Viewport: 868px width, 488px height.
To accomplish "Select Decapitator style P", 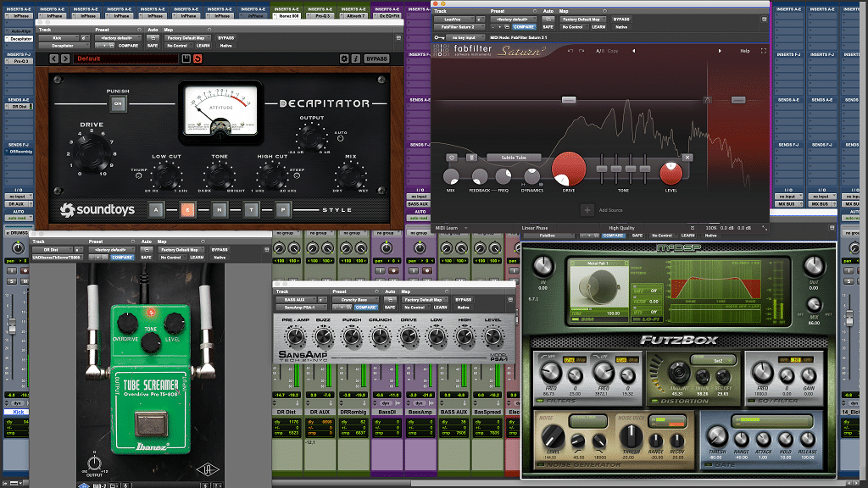I will click(x=283, y=210).
